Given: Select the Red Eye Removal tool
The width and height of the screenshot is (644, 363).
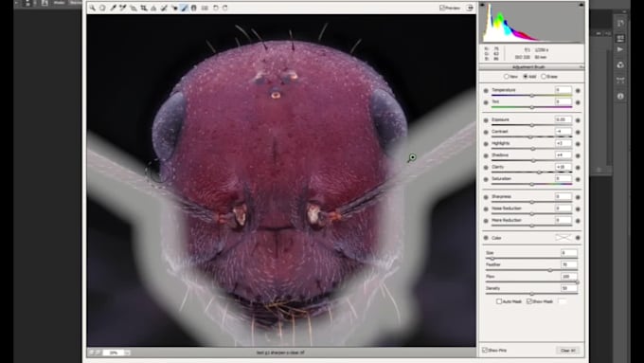Looking at the screenshot, I should [174, 8].
